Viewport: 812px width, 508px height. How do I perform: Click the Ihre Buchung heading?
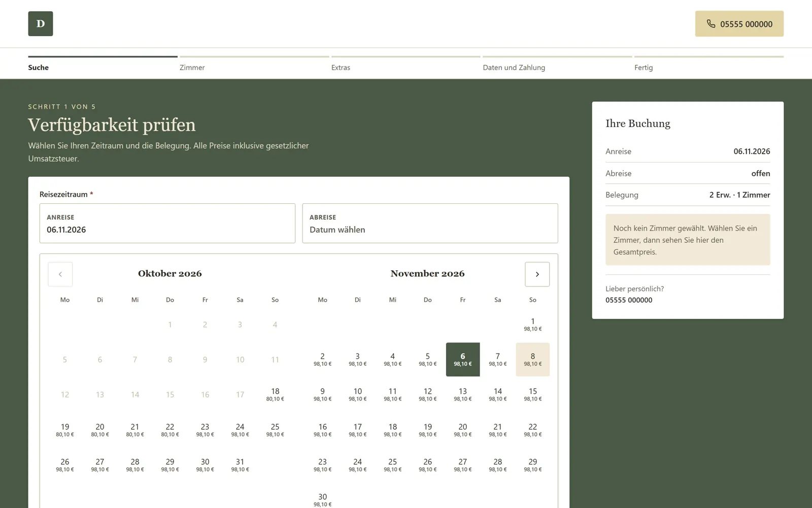(638, 123)
